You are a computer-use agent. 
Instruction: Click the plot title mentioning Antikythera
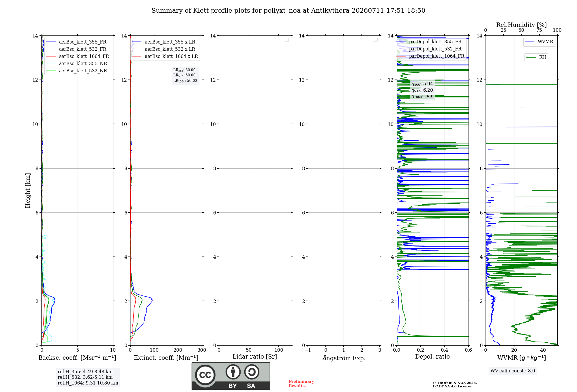coord(288,11)
